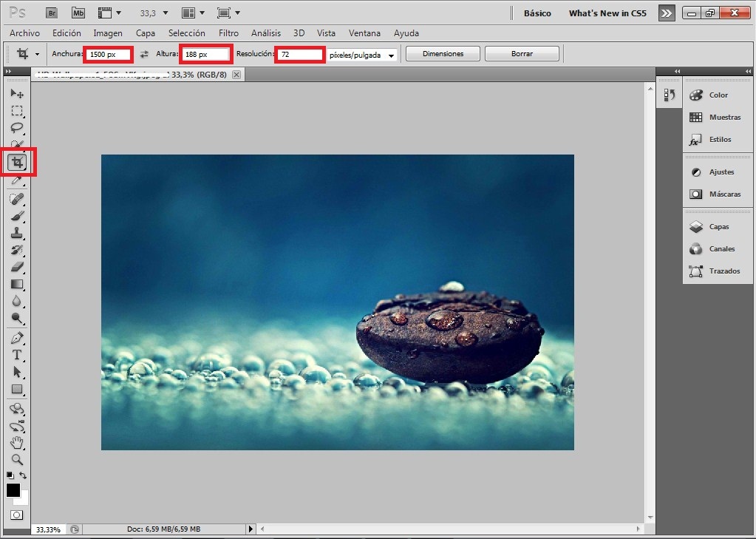Viewport: 756px width, 539px height.
Task: Select the Crop tool in the toolbox
Action: [x=17, y=162]
